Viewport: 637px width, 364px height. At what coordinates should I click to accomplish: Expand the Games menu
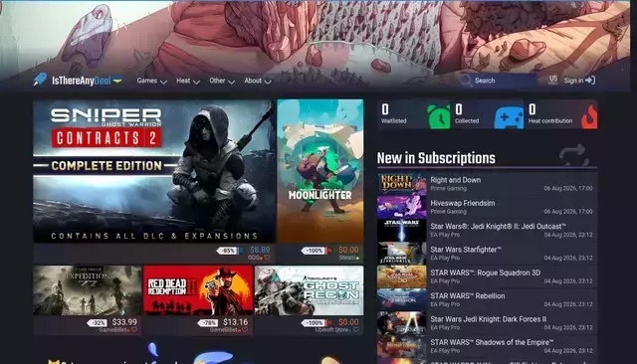pos(151,81)
